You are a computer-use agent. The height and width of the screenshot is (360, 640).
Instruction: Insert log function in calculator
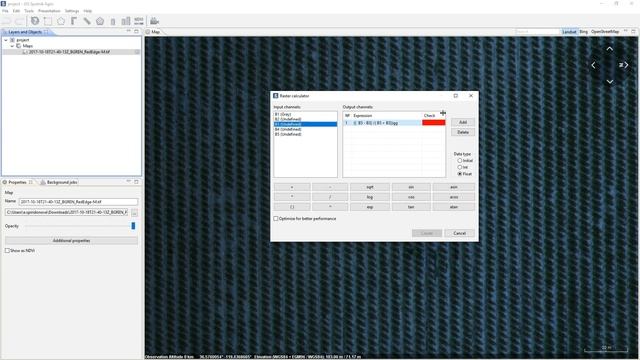(369, 197)
